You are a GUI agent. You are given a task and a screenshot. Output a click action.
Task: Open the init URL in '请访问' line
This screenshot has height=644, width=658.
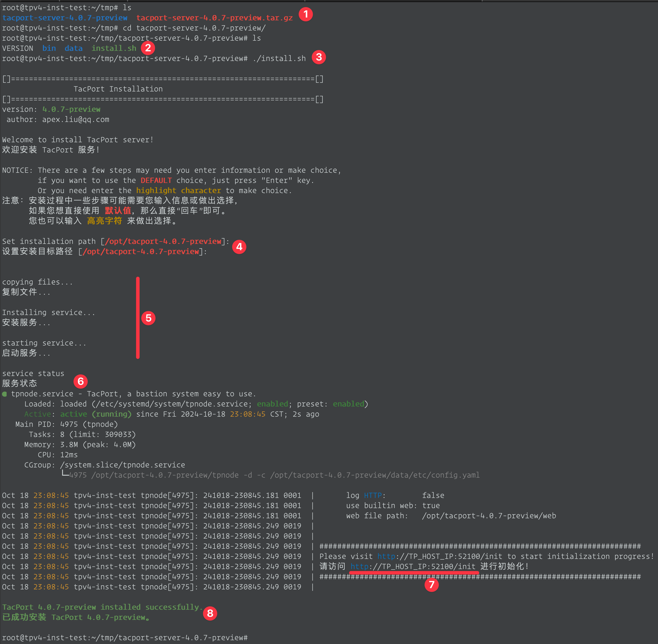(413, 566)
